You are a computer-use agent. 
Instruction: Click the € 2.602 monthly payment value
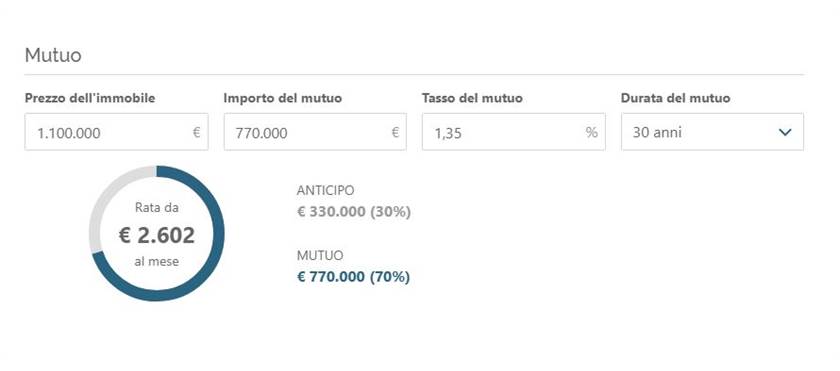156,235
